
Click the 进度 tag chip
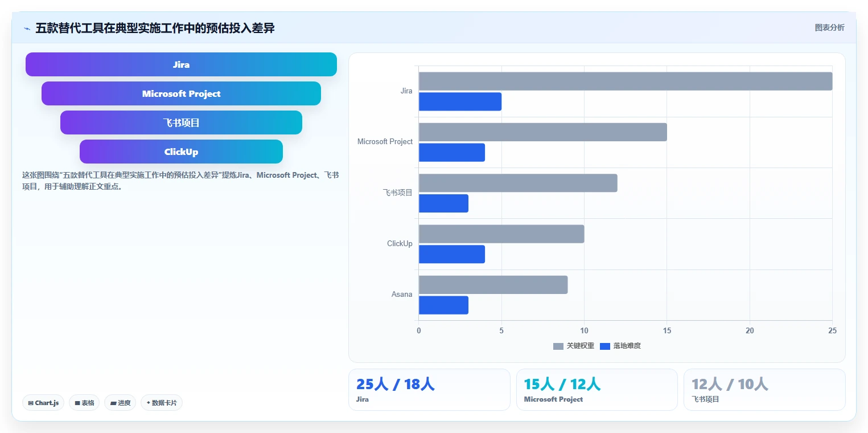coord(120,403)
